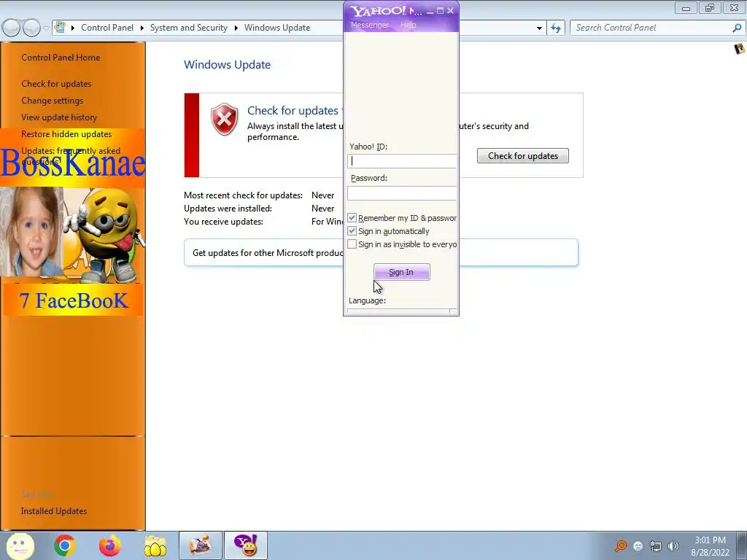Restore down the Control Panel window
The image size is (747, 560).
tap(710, 8)
